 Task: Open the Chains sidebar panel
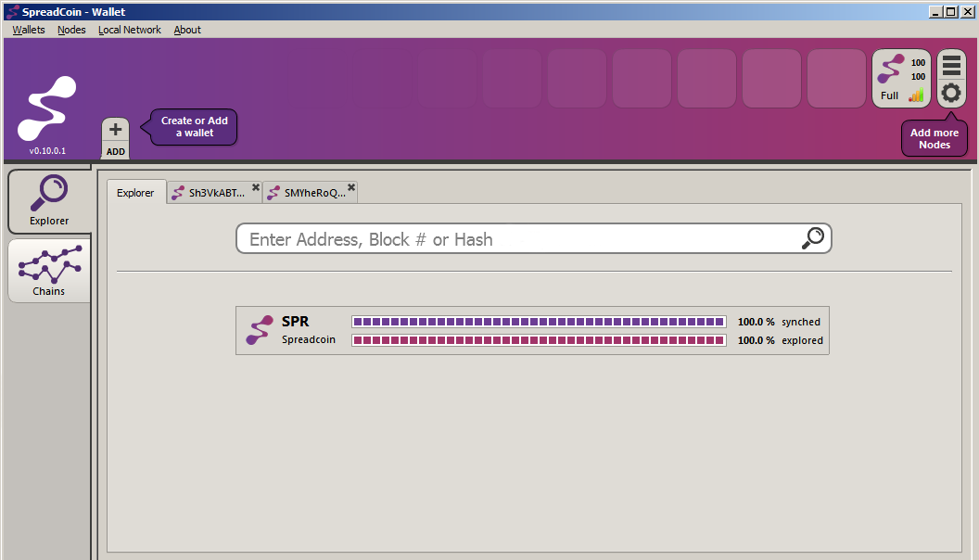[49, 271]
